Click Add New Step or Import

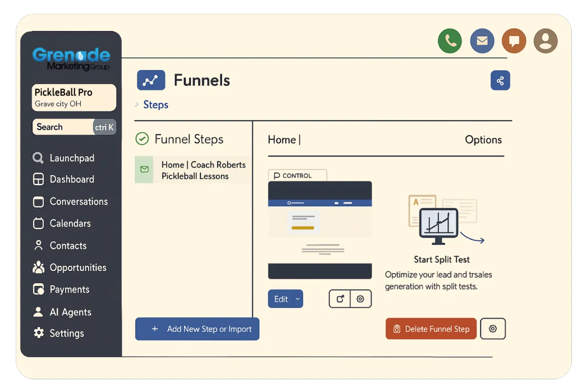(197, 329)
